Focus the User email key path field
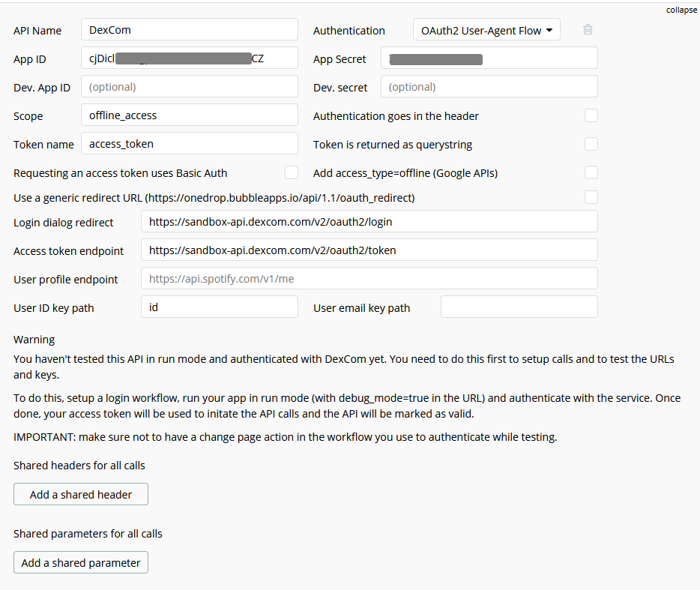This screenshot has width=700, height=590. [x=519, y=307]
